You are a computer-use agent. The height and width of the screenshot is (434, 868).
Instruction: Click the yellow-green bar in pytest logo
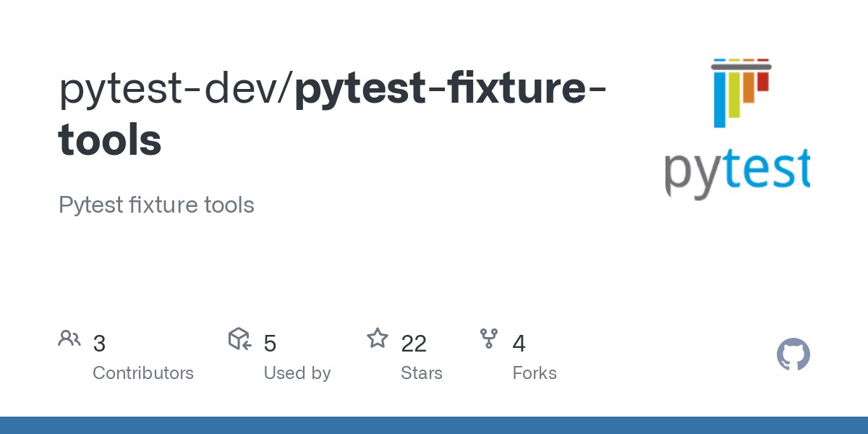(733, 94)
